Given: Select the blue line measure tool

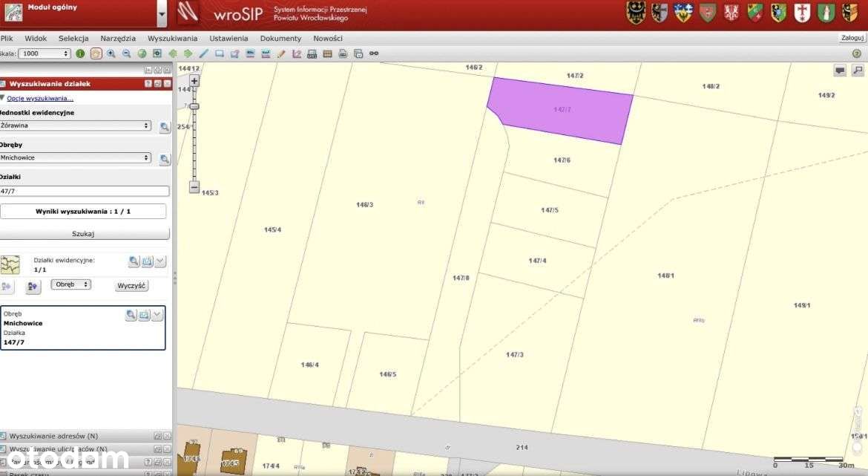Looking at the screenshot, I should pyautogui.click(x=204, y=53).
